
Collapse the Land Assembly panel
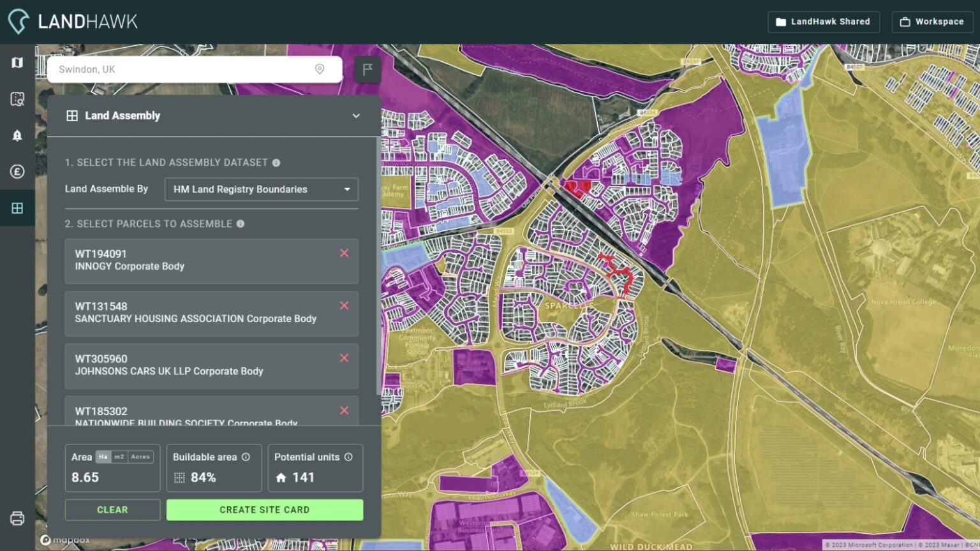click(x=356, y=115)
